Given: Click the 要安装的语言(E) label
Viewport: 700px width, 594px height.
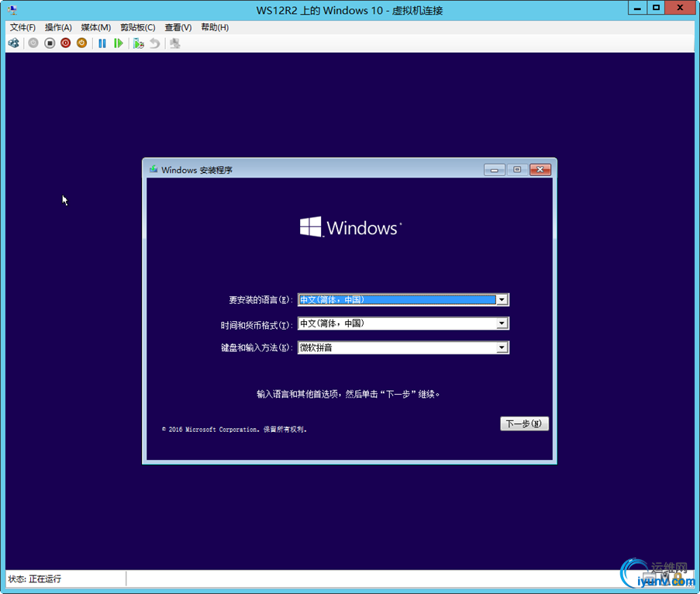Looking at the screenshot, I should coord(260,299).
